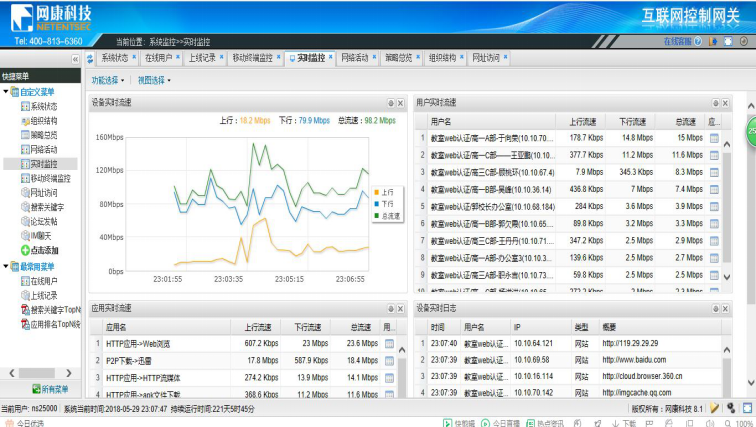Collapse sidebar with double-arrow icon

click(x=75, y=59)
